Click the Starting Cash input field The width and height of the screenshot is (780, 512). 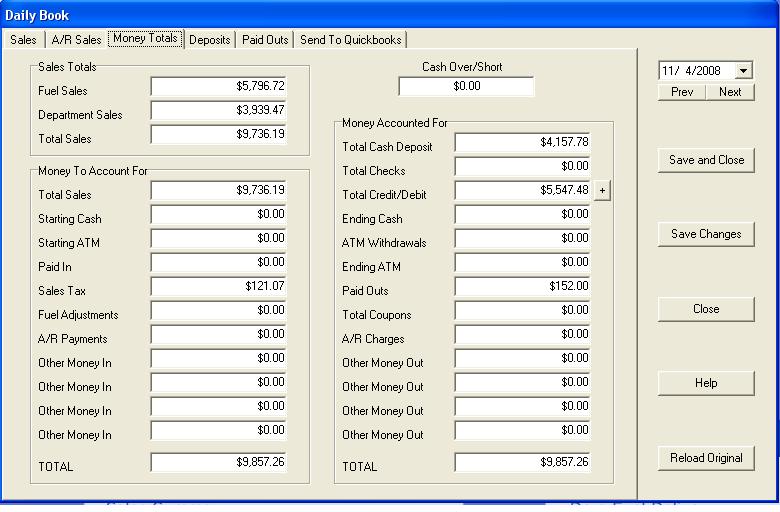click(219, 214)
